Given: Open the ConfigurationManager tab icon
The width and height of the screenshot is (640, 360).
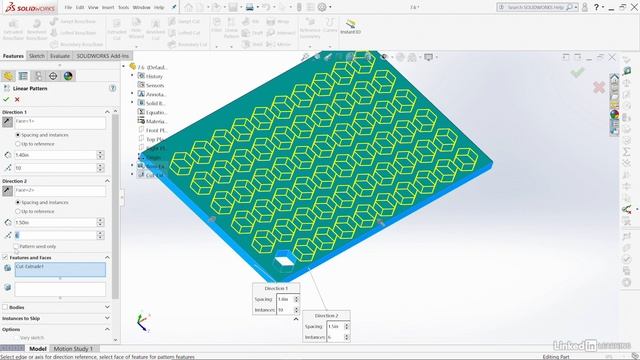Looking at the screenshot, I should click(38, 76).
